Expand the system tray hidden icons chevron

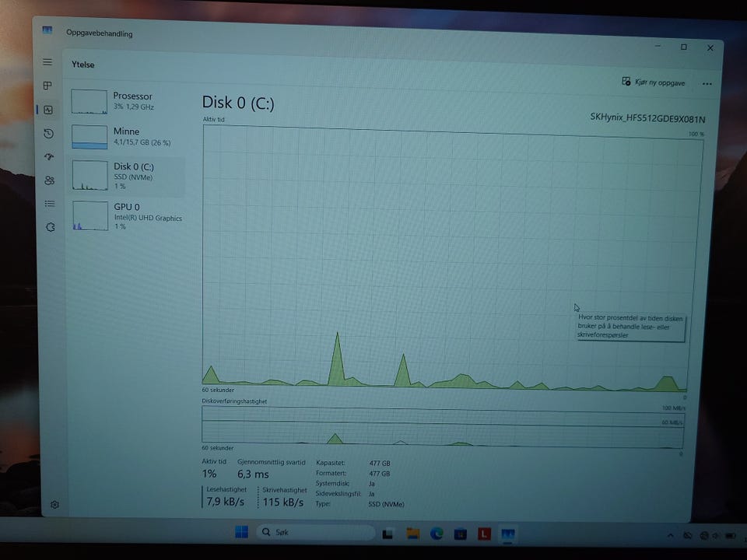(x=670, y=536)
